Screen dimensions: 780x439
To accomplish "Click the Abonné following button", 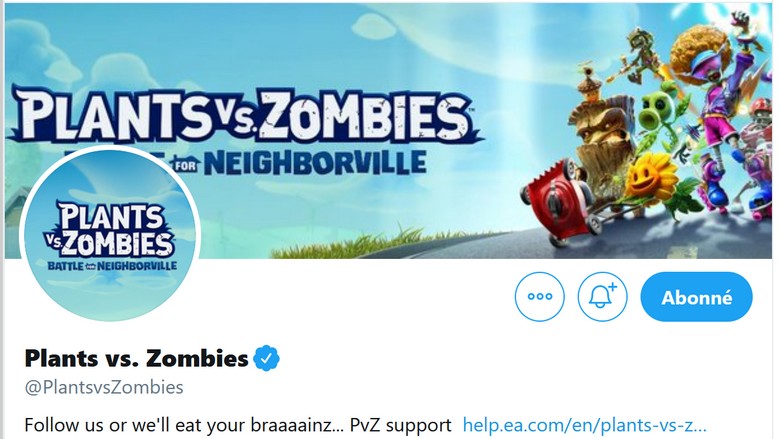I will click(696, 297).
